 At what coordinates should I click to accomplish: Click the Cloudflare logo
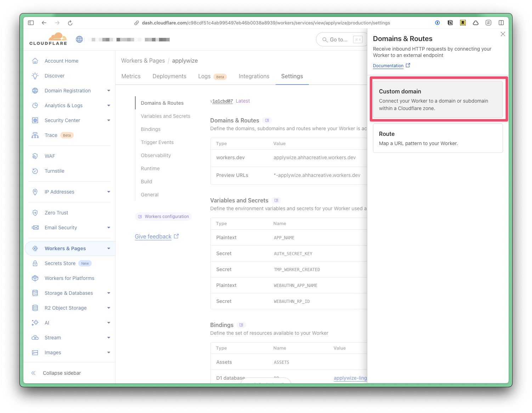[48, 39]
